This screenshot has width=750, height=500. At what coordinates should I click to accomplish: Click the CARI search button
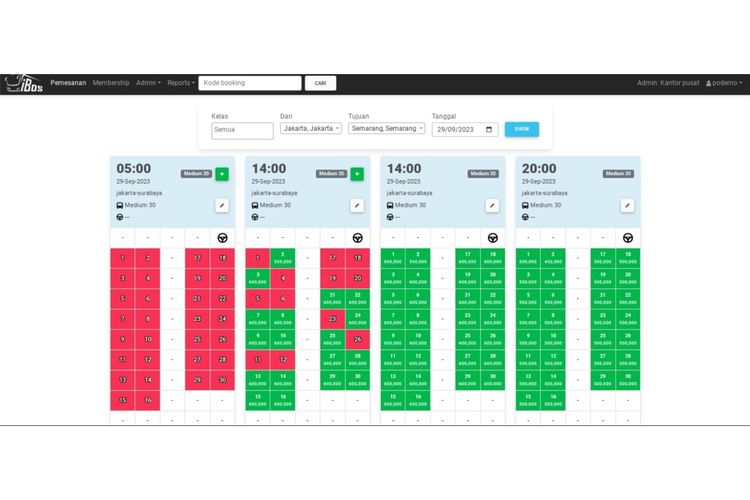[x=320, y=83]
